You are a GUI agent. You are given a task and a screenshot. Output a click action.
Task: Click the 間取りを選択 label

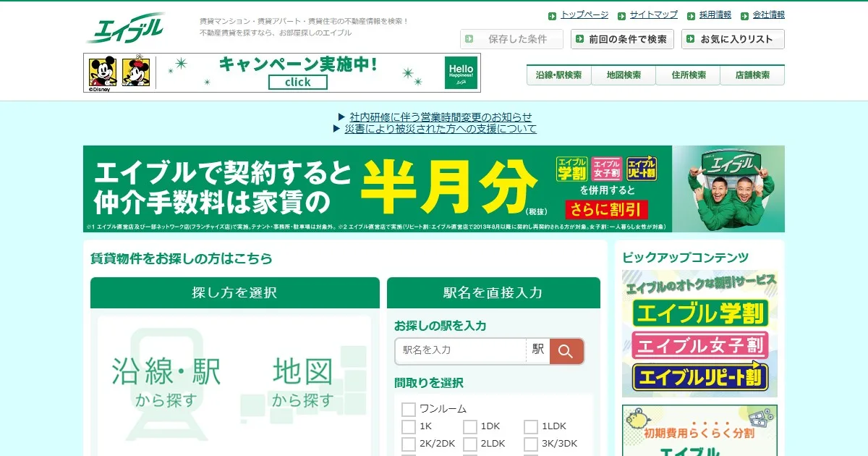pyautogui.click(x=429, y=383)
